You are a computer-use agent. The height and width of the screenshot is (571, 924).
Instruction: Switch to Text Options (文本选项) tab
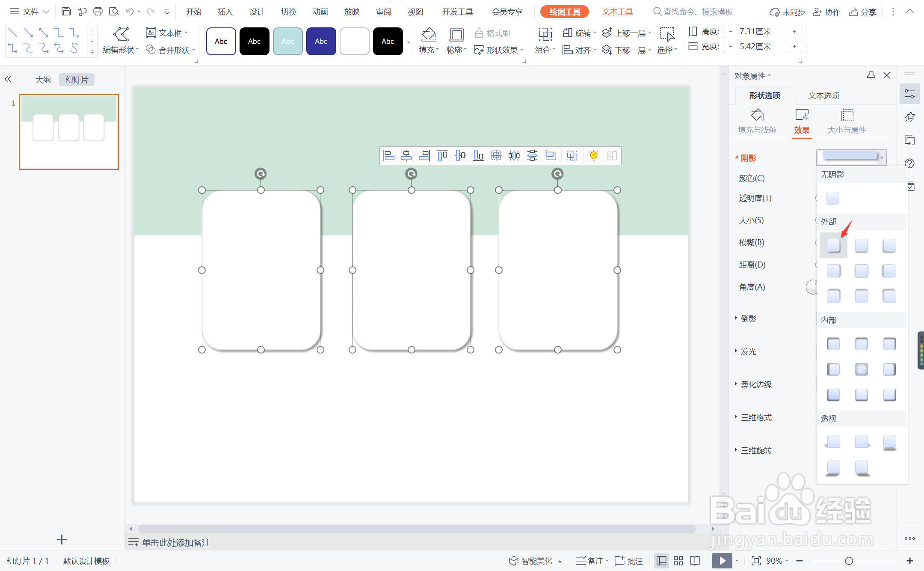click(823, 95)
